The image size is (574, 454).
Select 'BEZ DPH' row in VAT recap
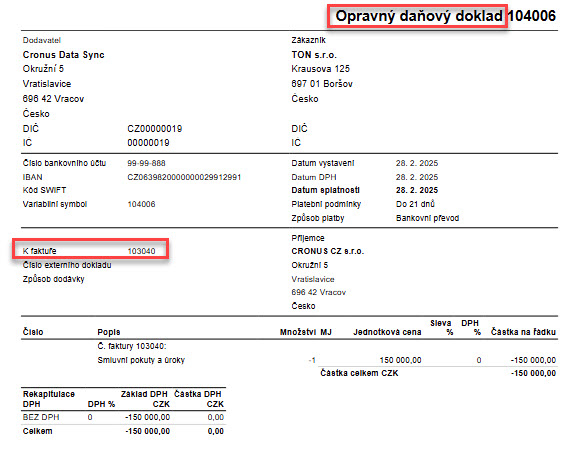click(x=123, y=417)
